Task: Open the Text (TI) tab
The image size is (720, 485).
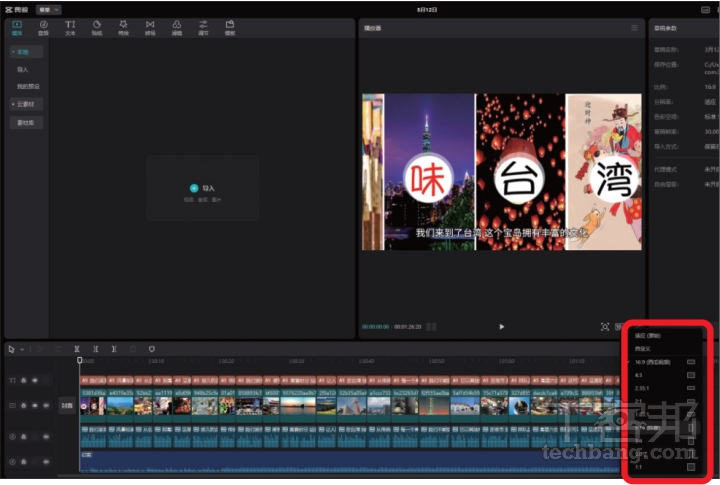Action: [70, 28]
